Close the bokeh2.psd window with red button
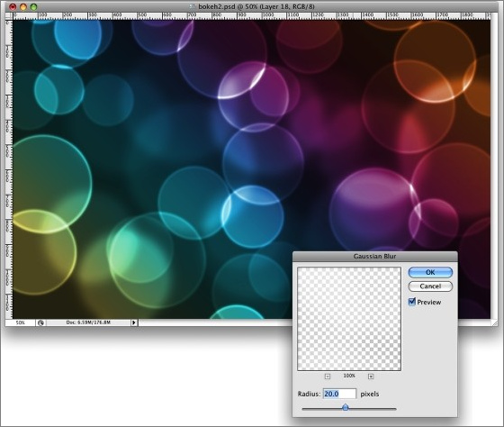 (x=13, y=6)
